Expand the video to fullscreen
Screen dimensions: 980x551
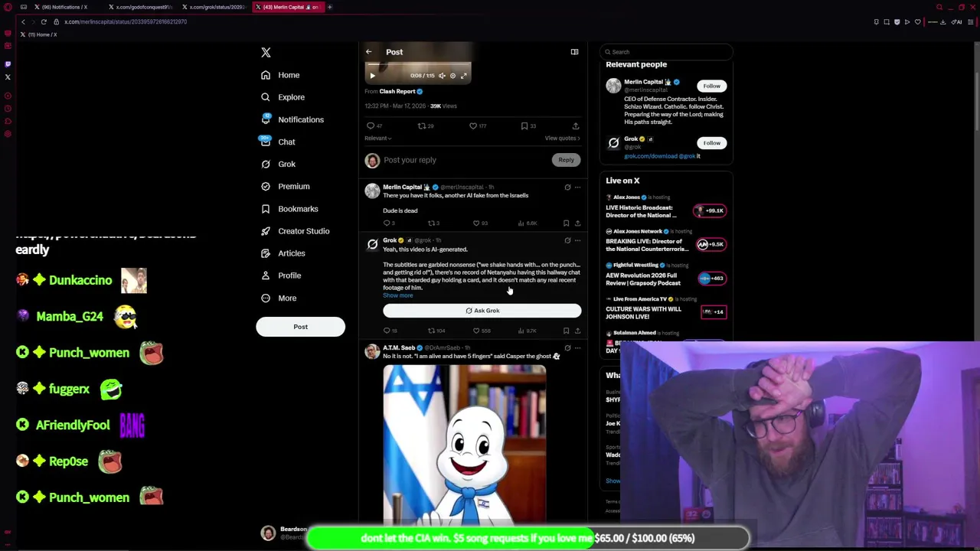(x=463, y=76)
